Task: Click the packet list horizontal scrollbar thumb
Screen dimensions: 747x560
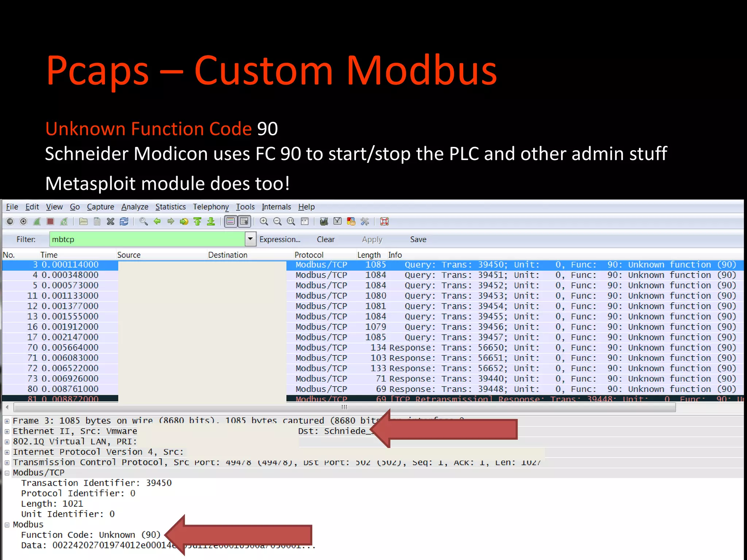Action: pos(344,407)
